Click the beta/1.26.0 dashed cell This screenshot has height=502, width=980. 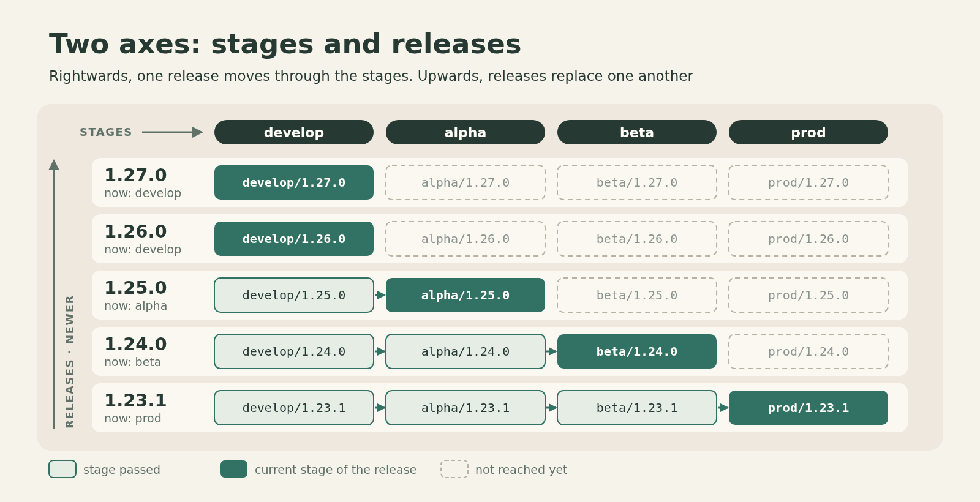[x=637, y=239]
